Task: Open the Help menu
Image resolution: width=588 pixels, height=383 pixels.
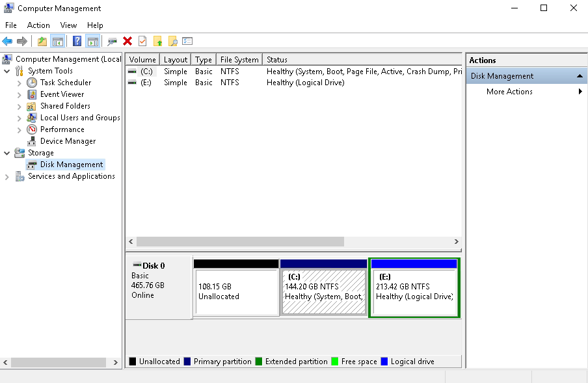Action: click(95, 25)
